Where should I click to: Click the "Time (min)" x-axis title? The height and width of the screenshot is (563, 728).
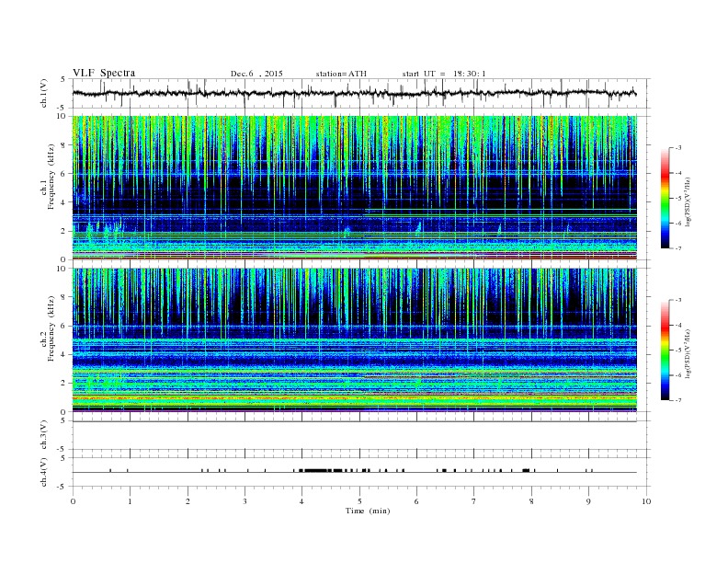click(x=368, y=511)
